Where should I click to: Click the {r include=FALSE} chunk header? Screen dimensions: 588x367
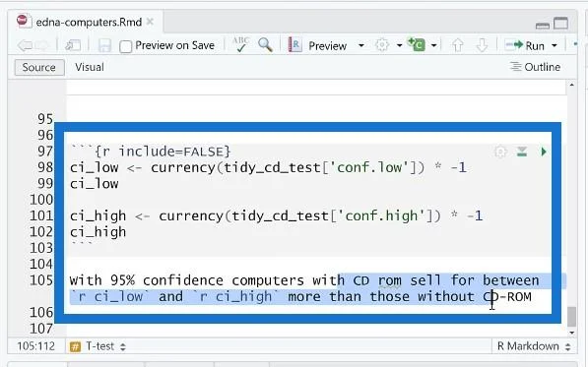[x=151, y=152]
